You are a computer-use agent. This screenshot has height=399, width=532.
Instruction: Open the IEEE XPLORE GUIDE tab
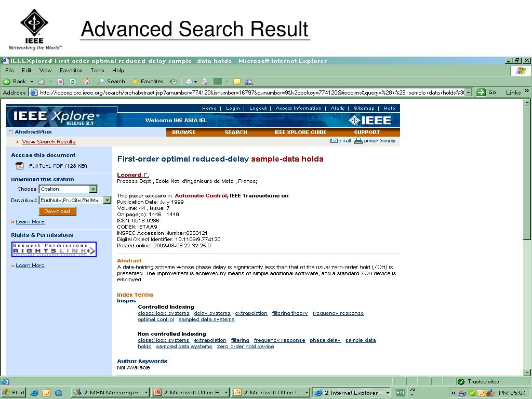[300, 132]
